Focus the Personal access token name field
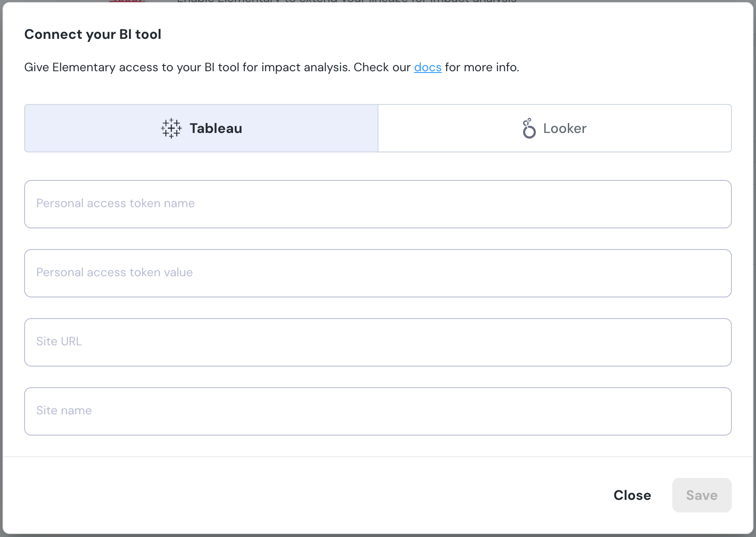This screenshot has width=756, height=537. 378,204
